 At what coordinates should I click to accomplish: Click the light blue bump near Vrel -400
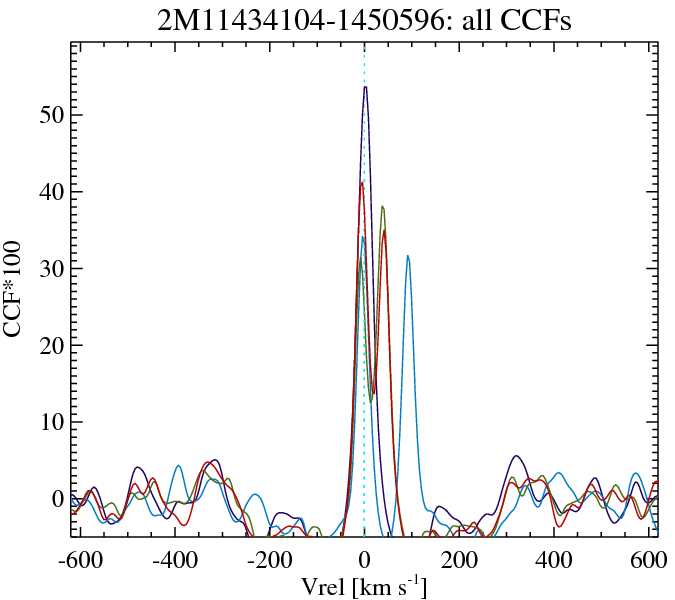(178, 466)
